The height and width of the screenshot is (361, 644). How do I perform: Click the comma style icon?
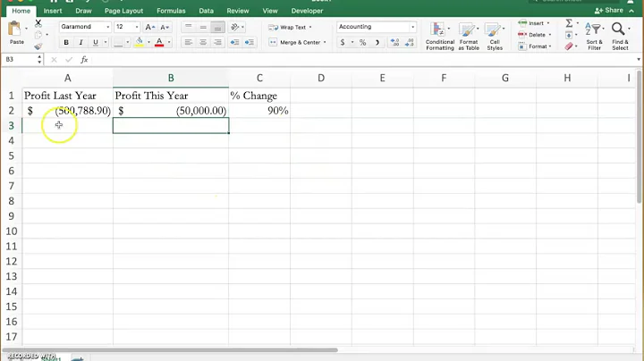(377, 42)
